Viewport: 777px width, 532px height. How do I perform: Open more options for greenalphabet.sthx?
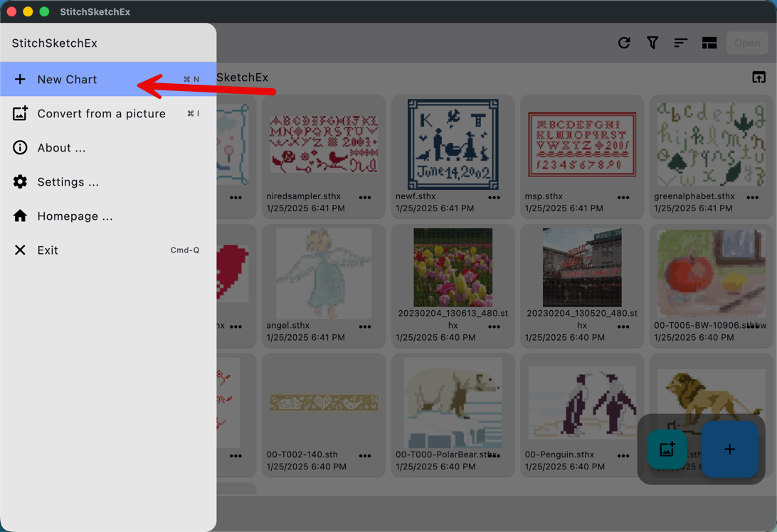pos(753,197)
